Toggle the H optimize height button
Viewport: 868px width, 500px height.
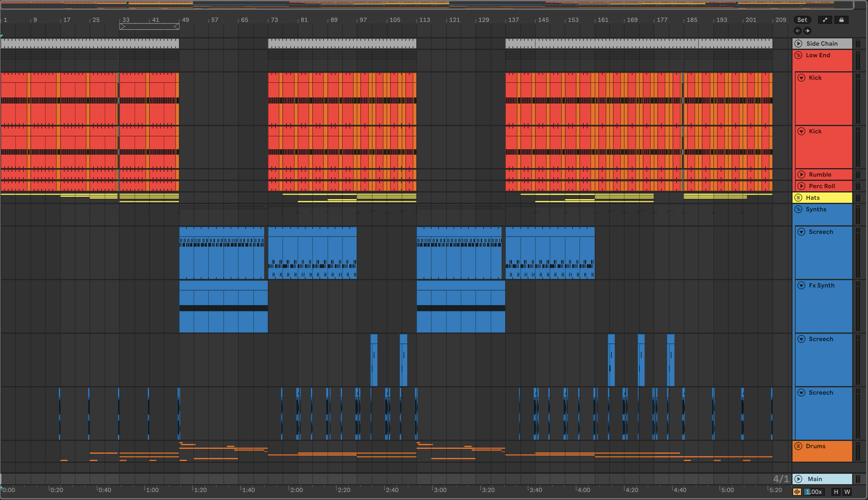click(836, 492)
